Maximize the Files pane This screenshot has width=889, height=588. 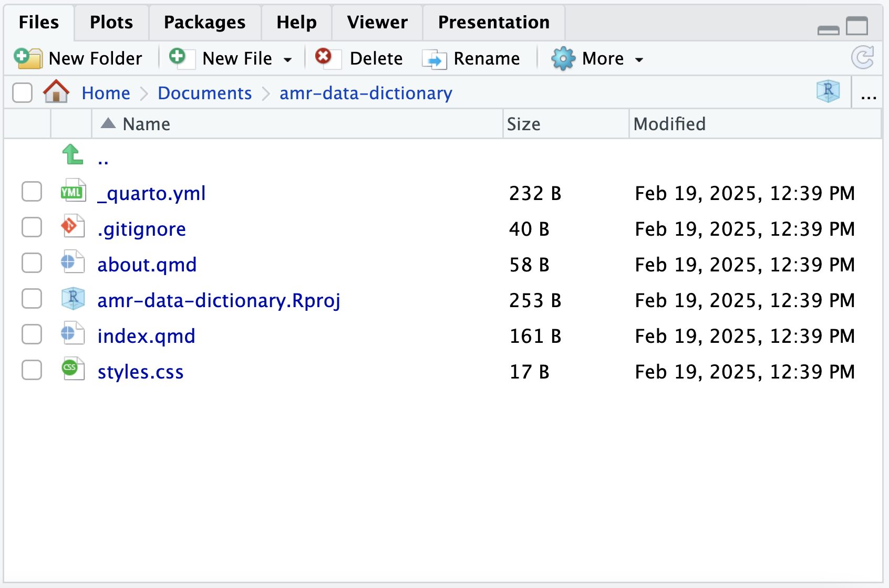click(x=857, y=25)
